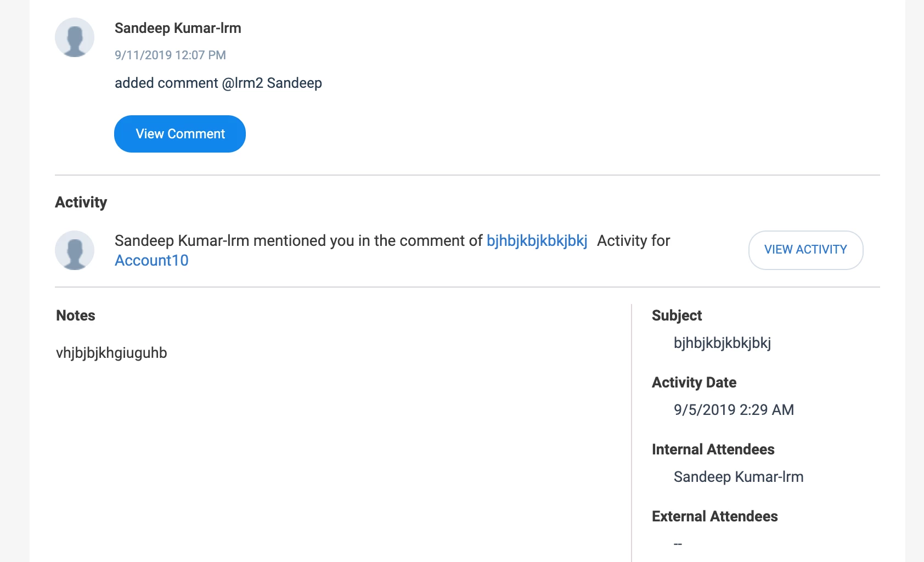Screen dimensions: 924x562
Task: Open the View Comment button
Action: point(180,134)
